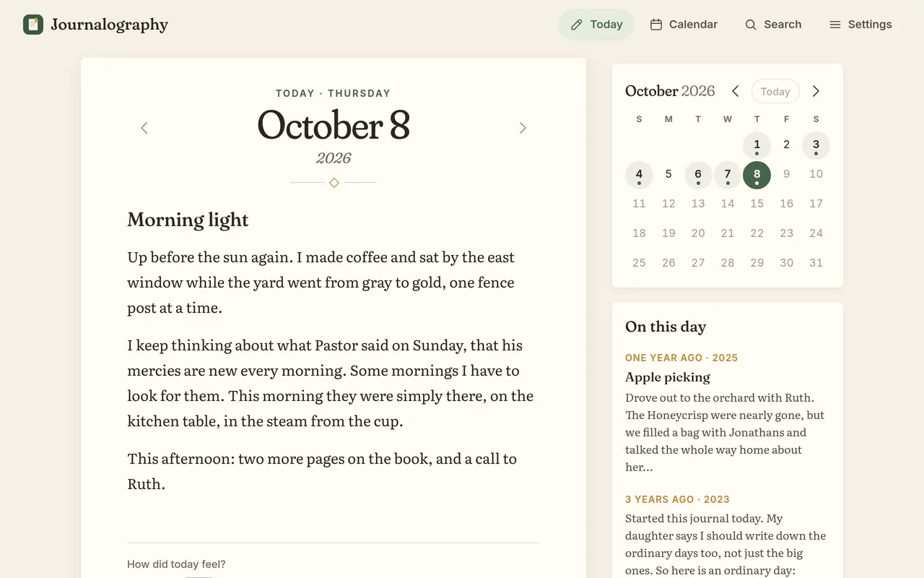The height and width of the screenshot is (578, 924).
Task: Select October 3 in calendar
Action: (816, 145)
